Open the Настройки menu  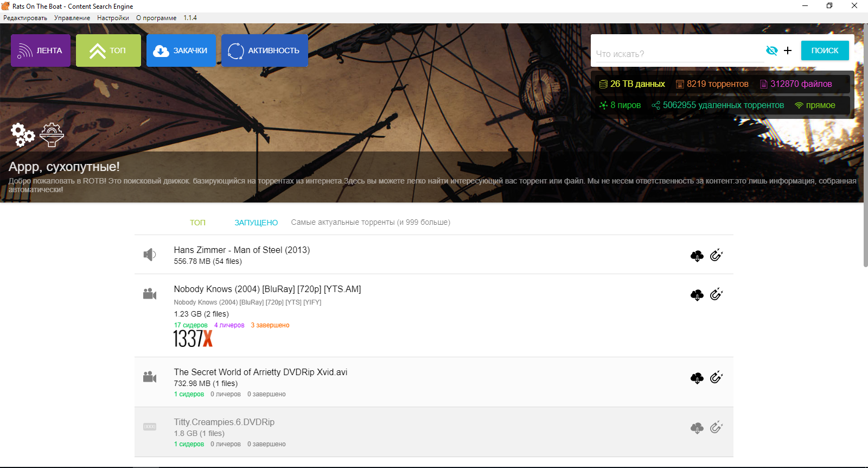tap(113, 18)
